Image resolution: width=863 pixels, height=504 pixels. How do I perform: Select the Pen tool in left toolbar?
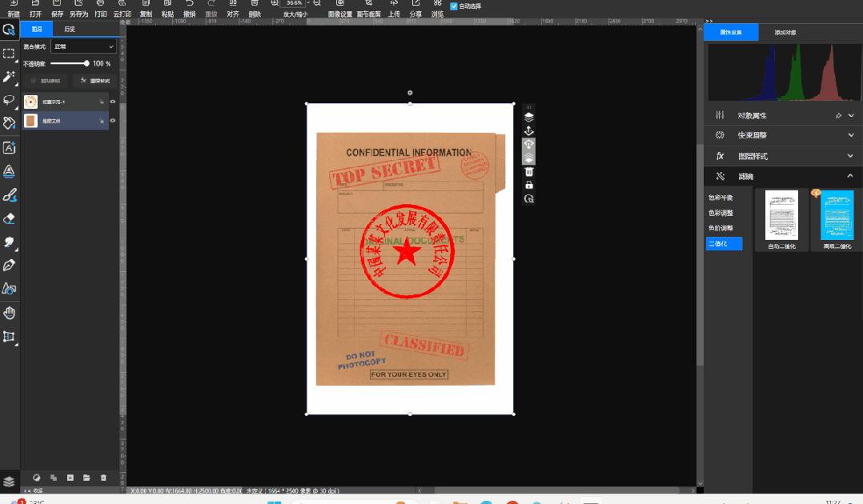coord(10,265)
